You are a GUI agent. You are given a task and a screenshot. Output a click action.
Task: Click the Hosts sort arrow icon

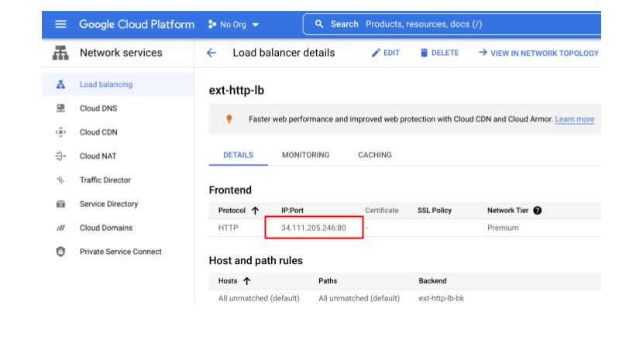pyautogui.click(x=246, y=281)
